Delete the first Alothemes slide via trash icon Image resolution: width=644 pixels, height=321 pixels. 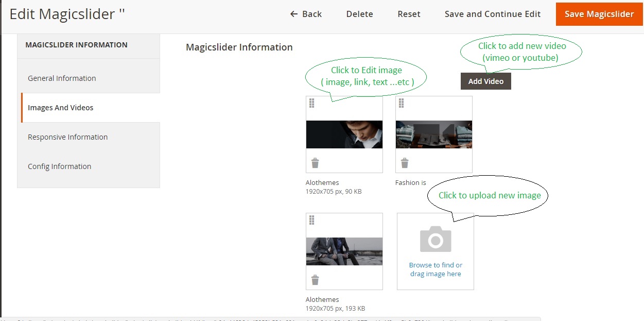(x=315, y=163)
